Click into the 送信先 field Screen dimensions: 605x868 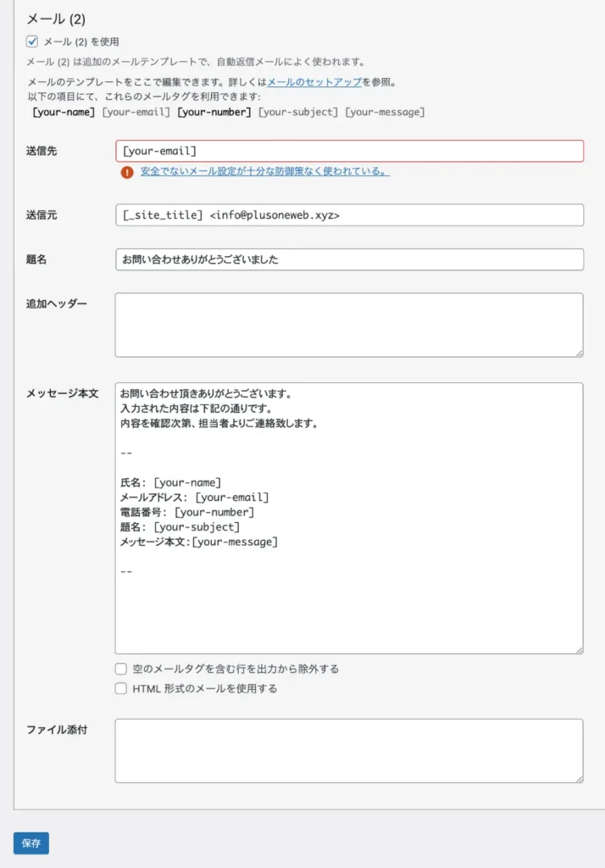pos(349,151)
